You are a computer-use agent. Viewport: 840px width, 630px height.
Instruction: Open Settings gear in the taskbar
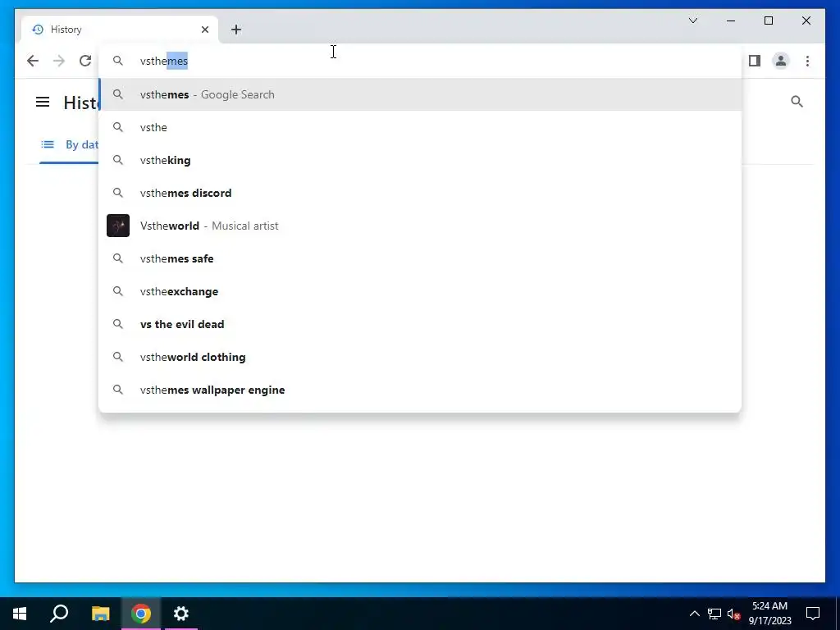(181, 614)
